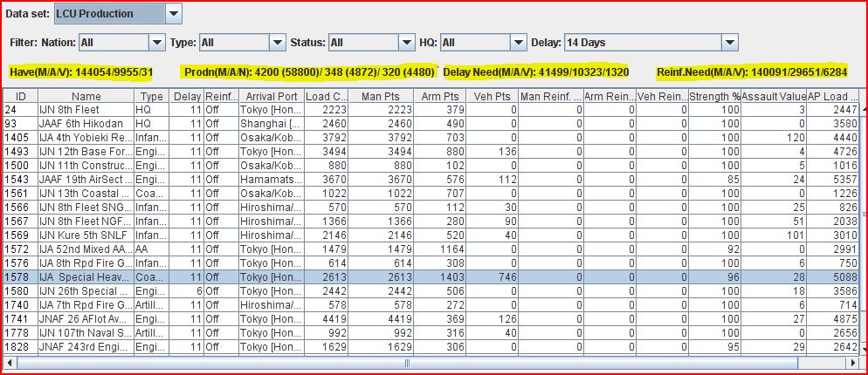Open the Type filter dropdown
868x375 pixels.
277,42
